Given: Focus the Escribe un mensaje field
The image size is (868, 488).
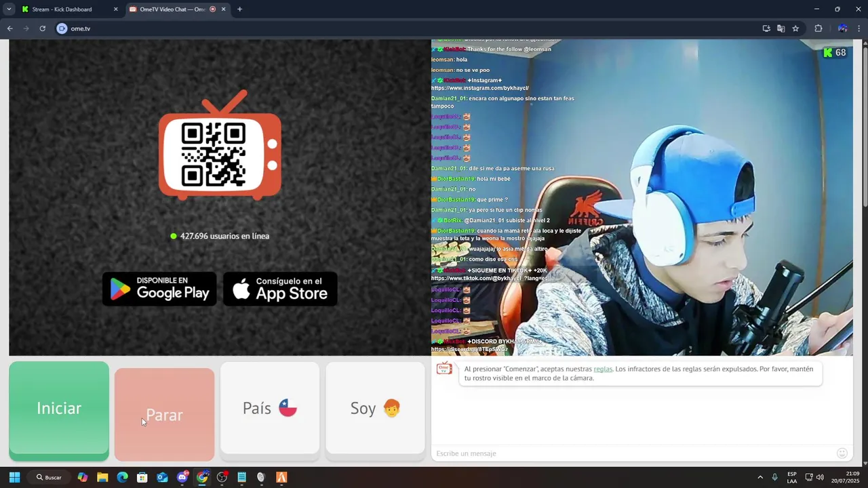Looking at the screenshot, I should [x=634, y=453].
